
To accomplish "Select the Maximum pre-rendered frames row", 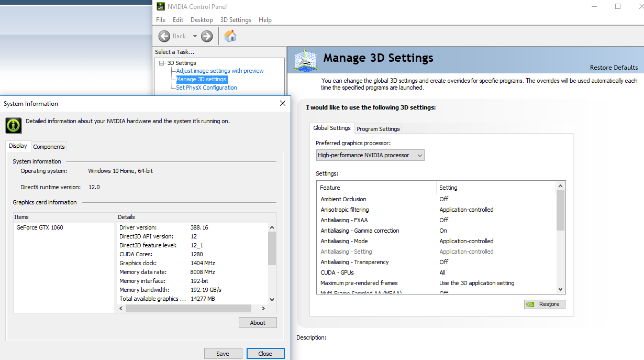I will coord(437,283).
